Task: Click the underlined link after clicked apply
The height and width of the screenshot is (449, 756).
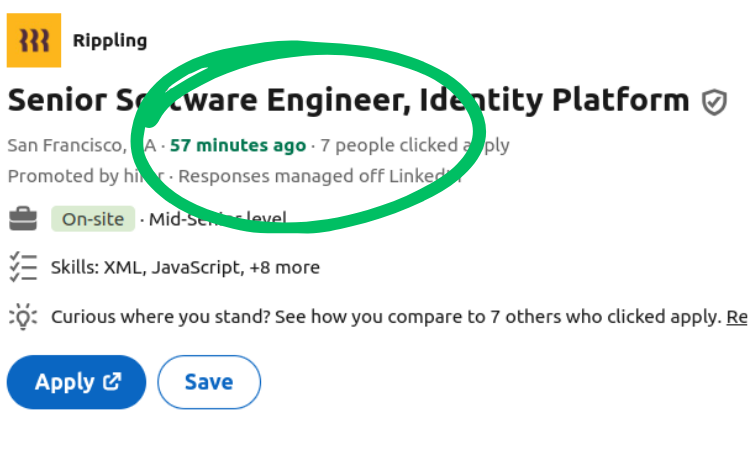Action: coord(737,317)
